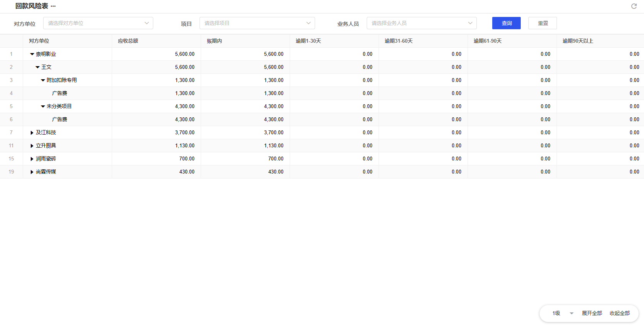This screenshot has height=327, width=644.
Task: Select the 广告费 row under 附加扣除专用
Action: (60, 93)
